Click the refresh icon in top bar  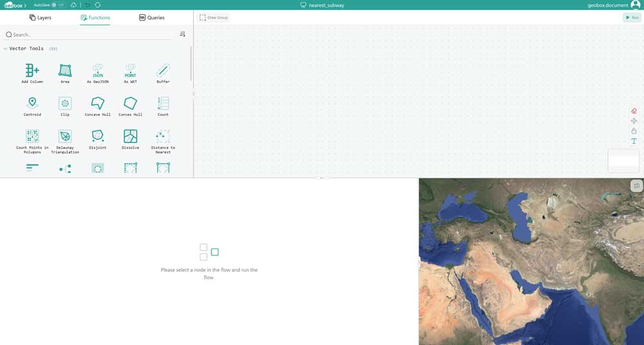click(97, 5)
